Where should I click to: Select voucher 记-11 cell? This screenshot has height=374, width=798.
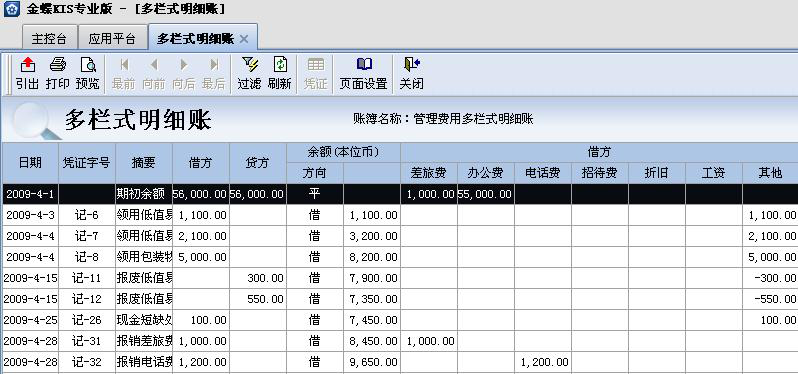[87, 278]
